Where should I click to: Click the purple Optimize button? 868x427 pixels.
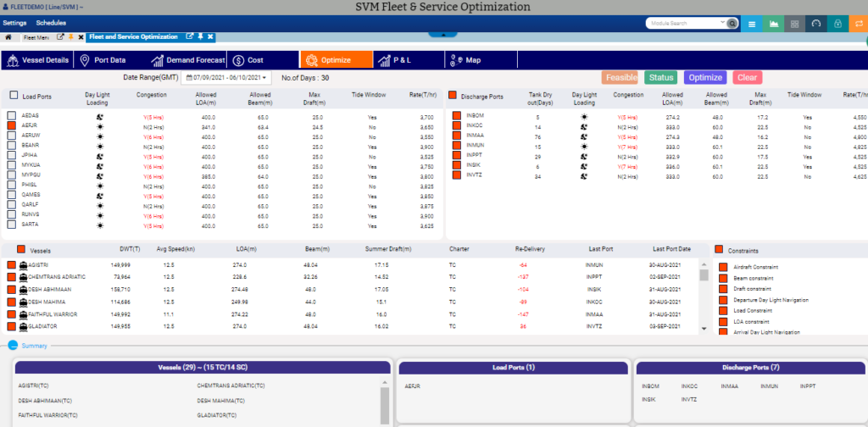point(705,77)
